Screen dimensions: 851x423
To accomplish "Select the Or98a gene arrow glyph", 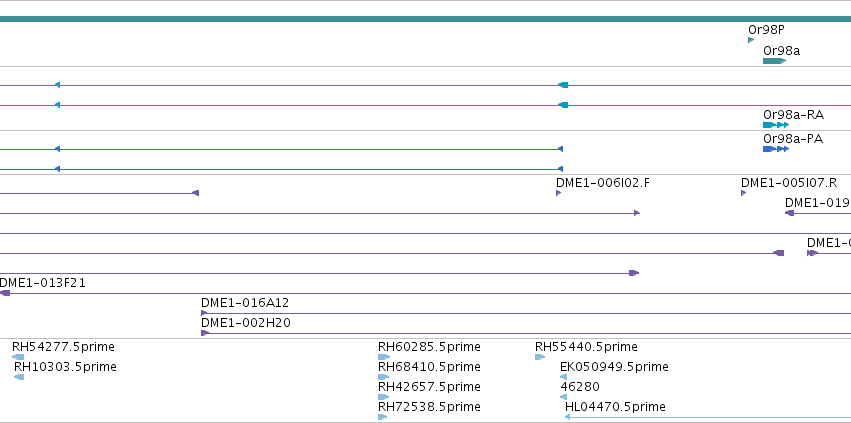I will [x=774, y=61].
